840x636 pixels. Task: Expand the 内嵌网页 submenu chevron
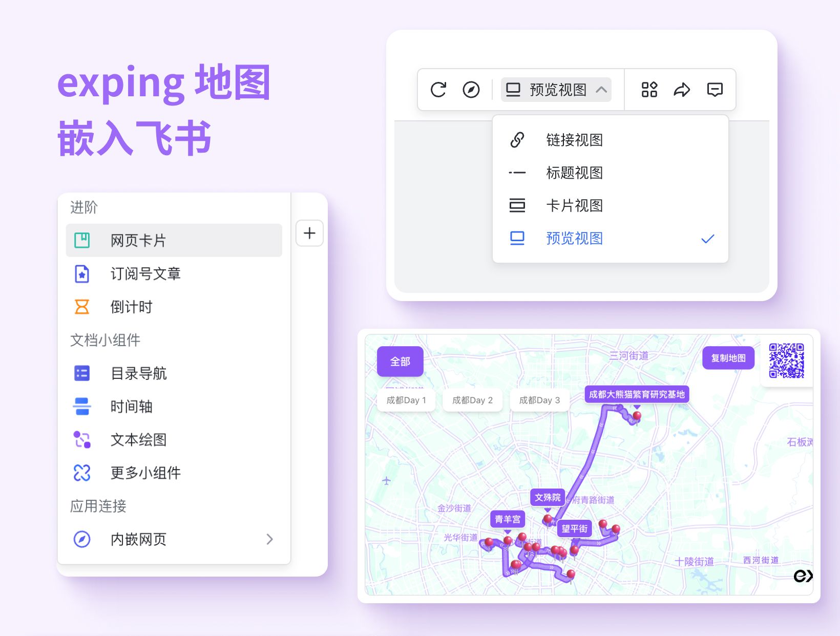270,539
